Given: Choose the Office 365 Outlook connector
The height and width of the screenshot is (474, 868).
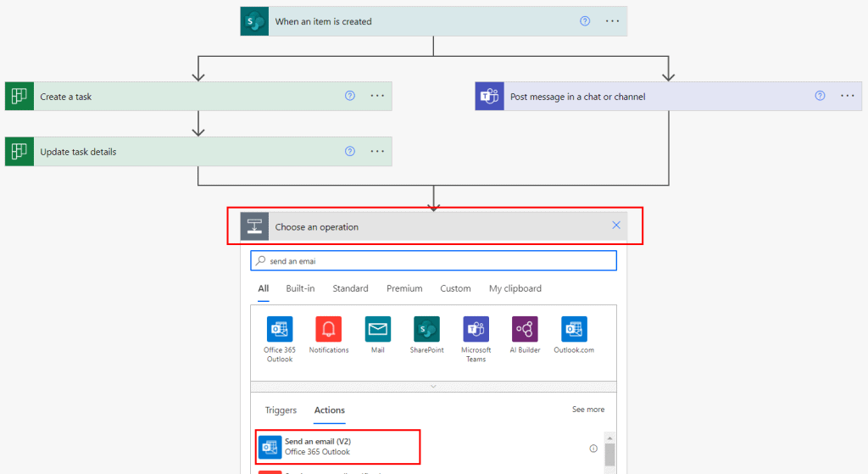Looking at the screenshot, I should pyautogui.click(x=280, y=339).
